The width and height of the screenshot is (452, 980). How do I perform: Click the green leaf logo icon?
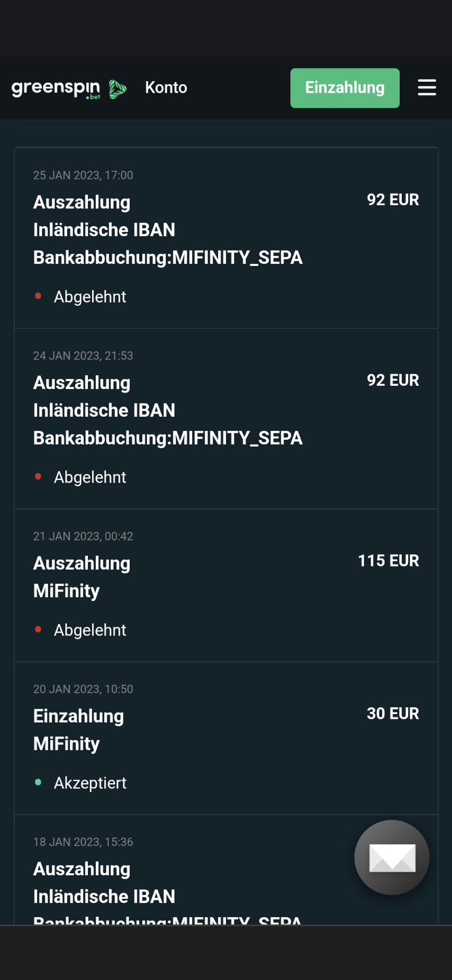pos(118,89)
